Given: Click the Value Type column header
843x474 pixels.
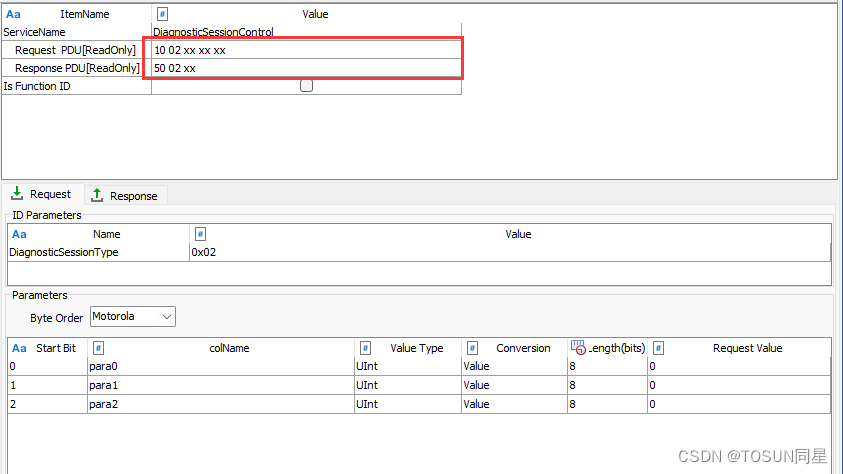Looking at the screenshot, I should [x=417, y=348].
